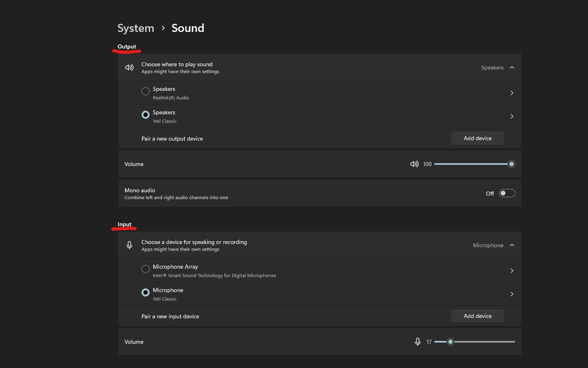Open Yeti Classic Speakers properties via its right arrow
Screen dimensions: 588x368
[x=512, y=116]
